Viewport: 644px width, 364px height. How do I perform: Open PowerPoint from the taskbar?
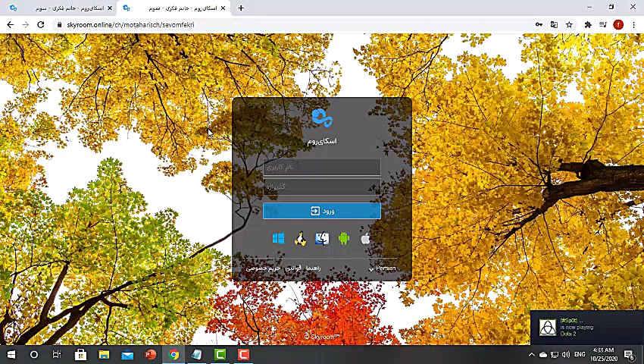click(x=150, y=355)
